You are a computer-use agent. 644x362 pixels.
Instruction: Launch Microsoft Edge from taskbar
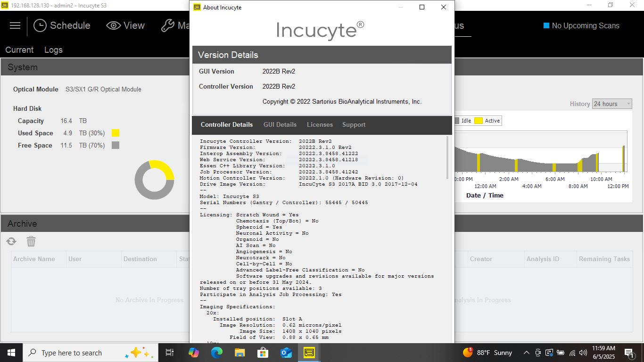click(x=216, y=353)
